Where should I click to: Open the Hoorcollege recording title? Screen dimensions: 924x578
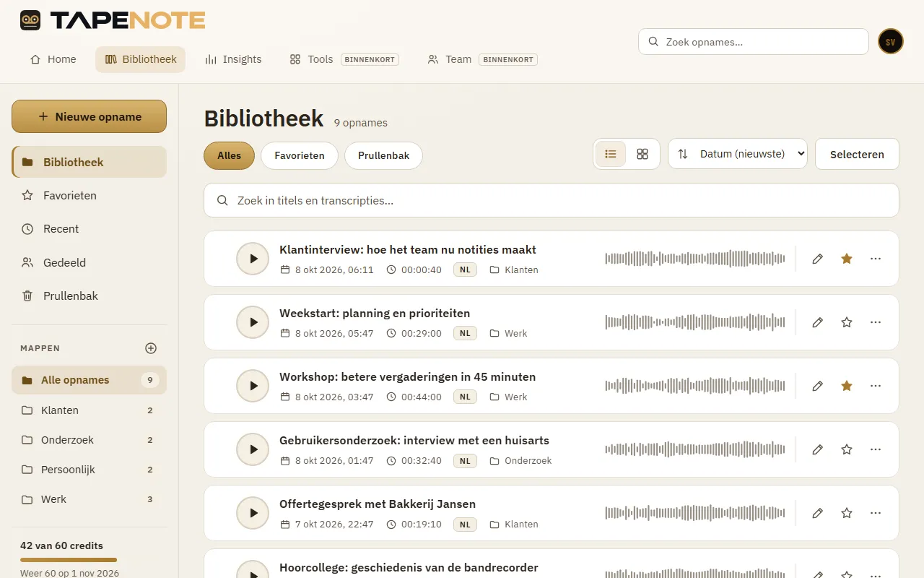click(409, 568)
